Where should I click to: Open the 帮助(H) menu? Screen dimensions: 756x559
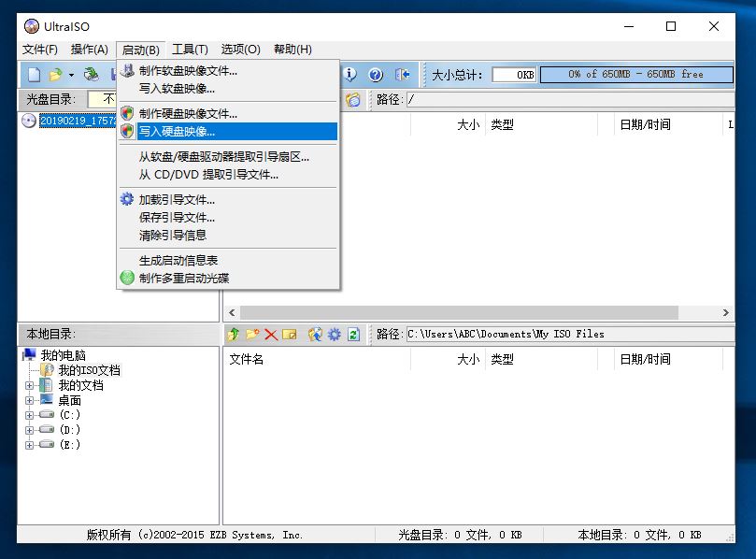(292, 50)
